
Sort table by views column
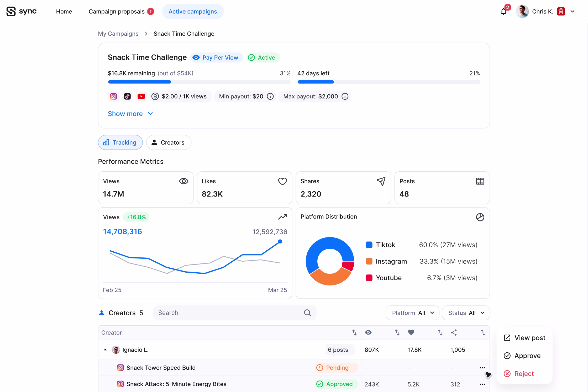[x=397, y=333]
